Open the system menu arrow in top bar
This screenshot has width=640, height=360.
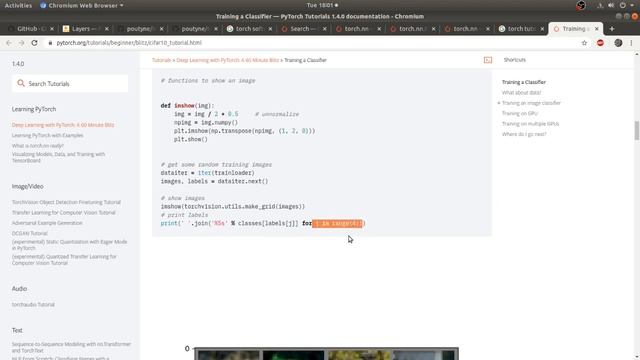[x=633, y=5]
